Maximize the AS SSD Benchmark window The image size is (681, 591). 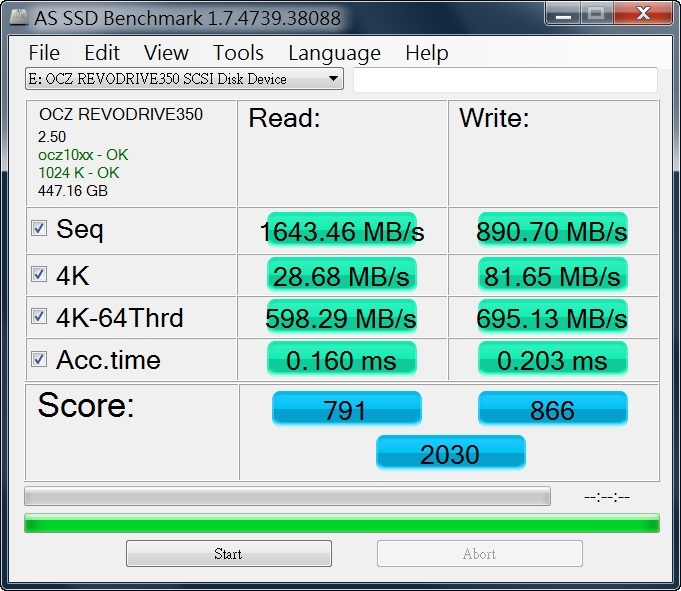(596, 14)
